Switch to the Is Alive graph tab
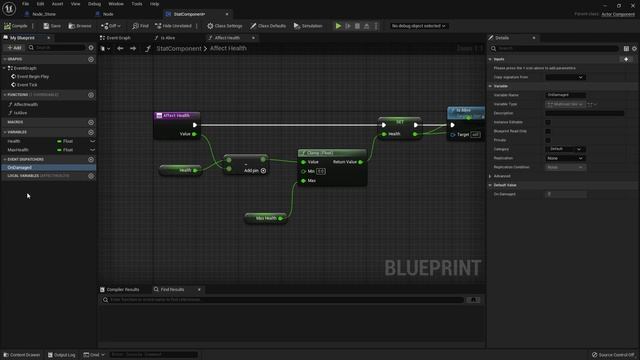This screenshot has width=640, height=360. [x=165, y=38]
